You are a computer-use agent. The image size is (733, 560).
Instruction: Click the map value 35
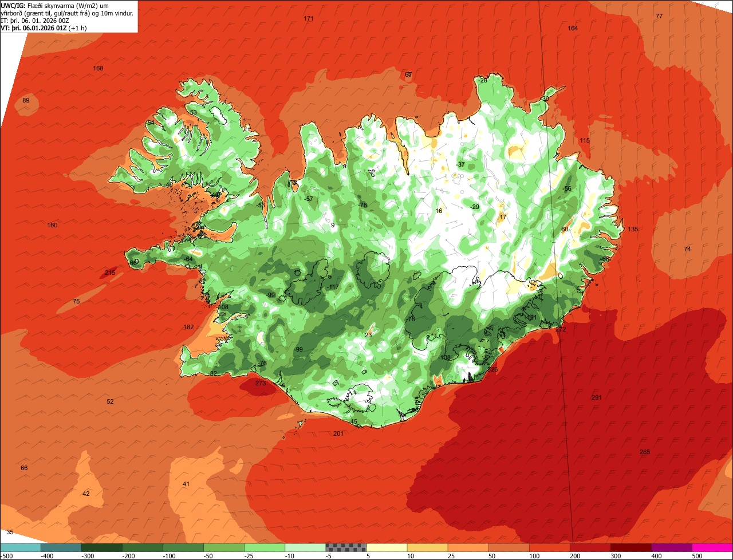click(10, 532)
